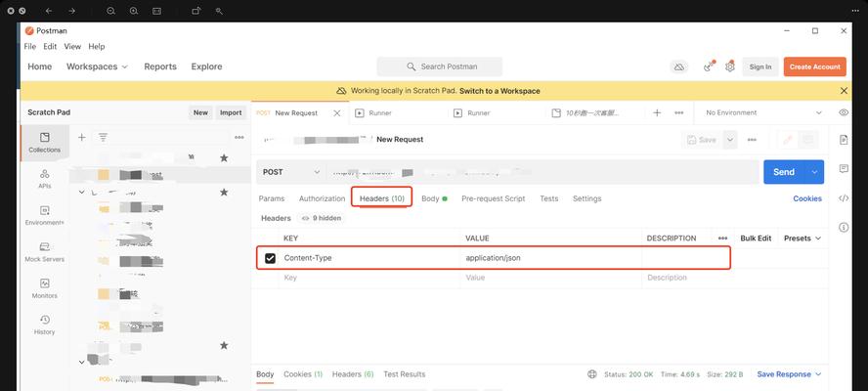
Task: Open the code snippet icon
Action: [x=844, y=198]
